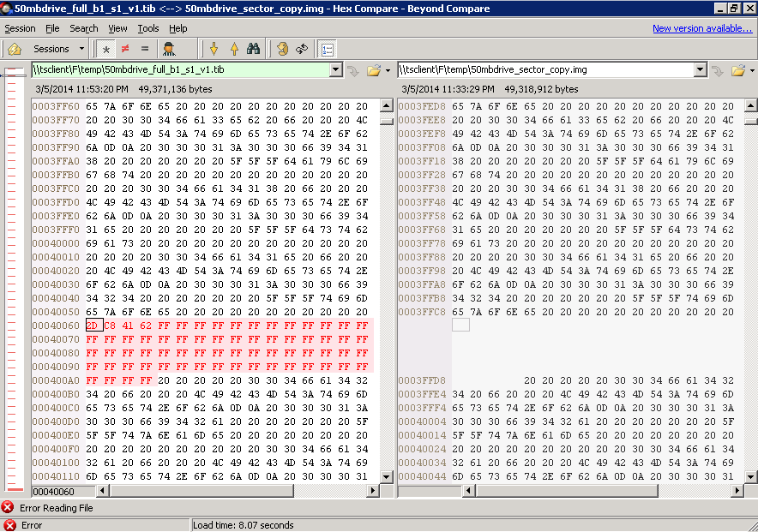Expand left file path history dropdown
The width and height of the screenshot is (758, 532).
point(336,70)
